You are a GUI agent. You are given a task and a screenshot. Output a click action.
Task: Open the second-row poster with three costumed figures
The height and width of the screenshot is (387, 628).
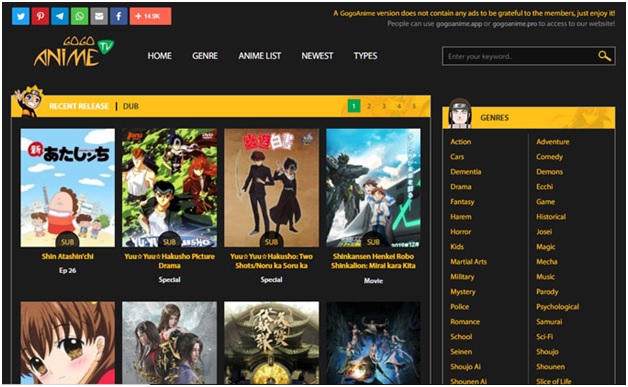169,343
